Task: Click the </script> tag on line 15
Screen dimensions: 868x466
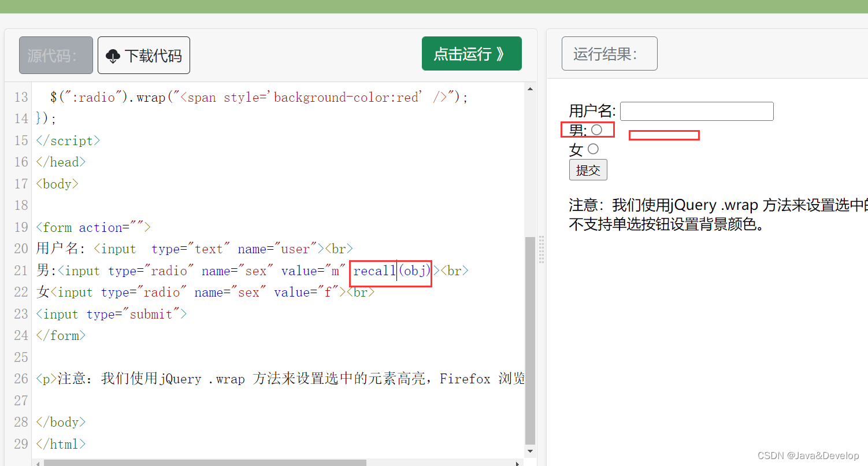Action: (68, 140)
